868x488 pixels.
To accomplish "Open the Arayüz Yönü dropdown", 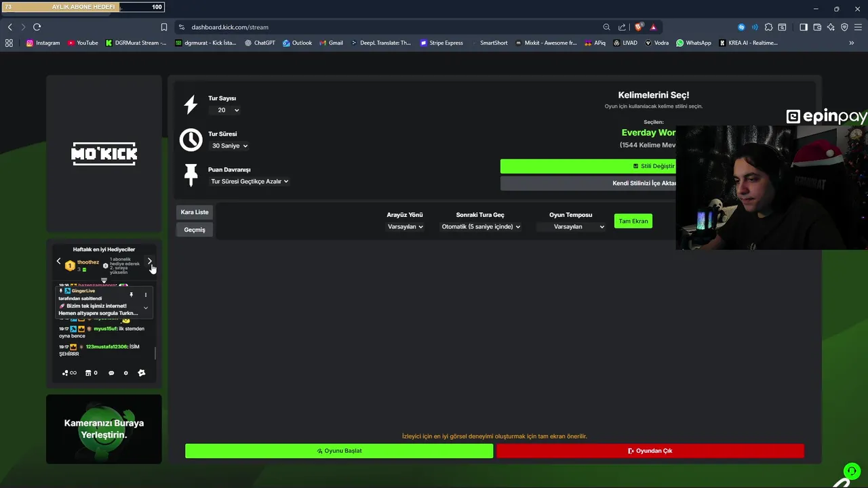I will 405,227.
